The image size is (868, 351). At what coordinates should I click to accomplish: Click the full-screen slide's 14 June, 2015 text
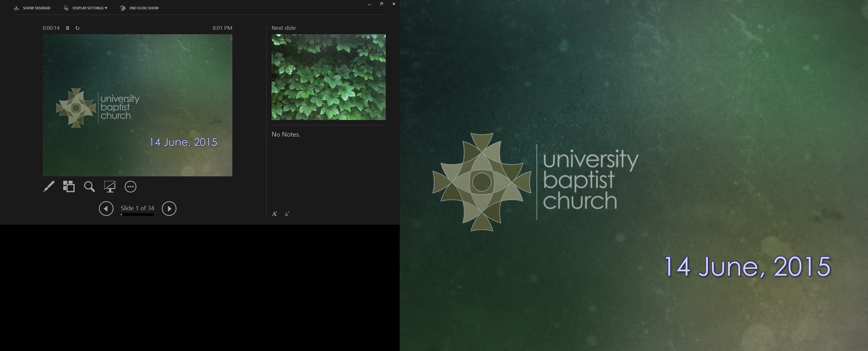point(747,267)
